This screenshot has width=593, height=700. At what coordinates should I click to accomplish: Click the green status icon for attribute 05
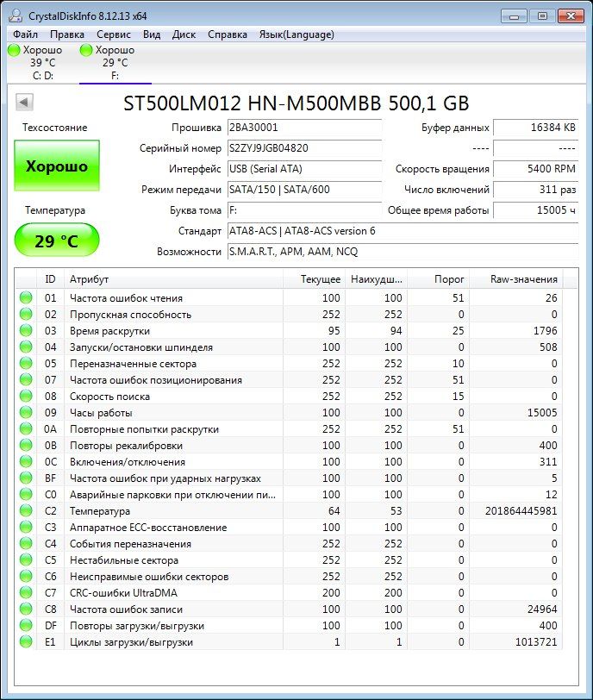(x=27, y=364)
